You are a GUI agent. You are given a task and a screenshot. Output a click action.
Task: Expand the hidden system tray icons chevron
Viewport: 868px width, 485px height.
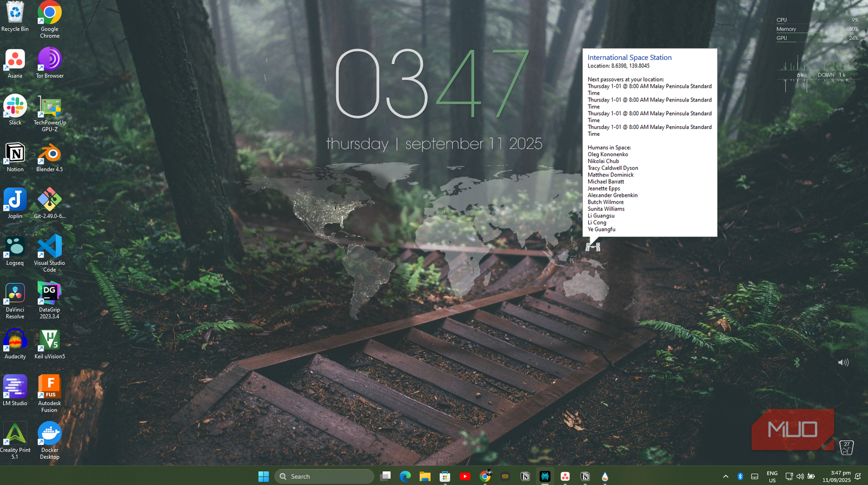[x=725, y=477]
